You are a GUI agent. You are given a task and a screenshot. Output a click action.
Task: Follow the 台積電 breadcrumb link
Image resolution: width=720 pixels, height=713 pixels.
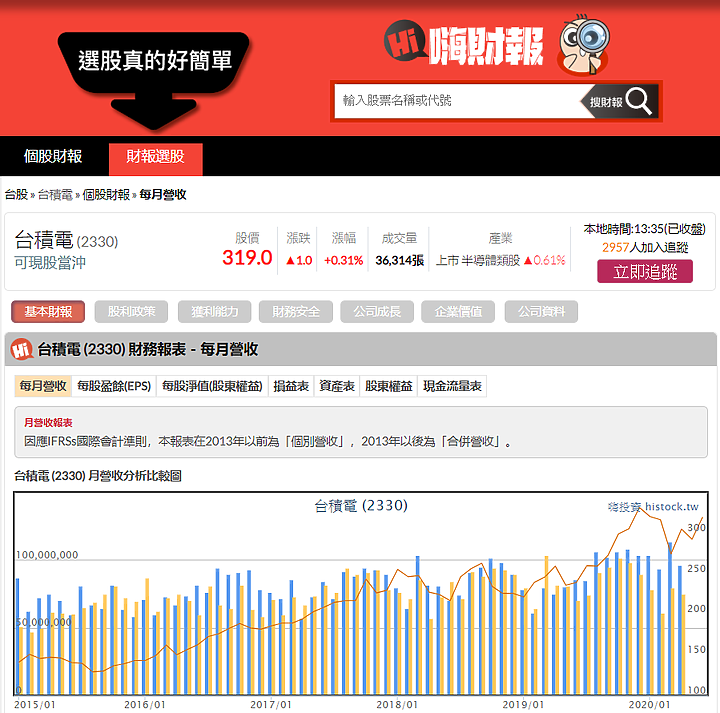[55, 195]
